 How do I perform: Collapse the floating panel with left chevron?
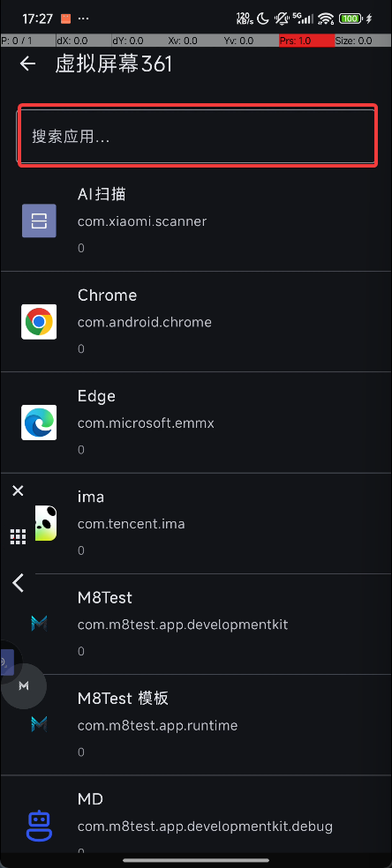[x=19, y=582]
